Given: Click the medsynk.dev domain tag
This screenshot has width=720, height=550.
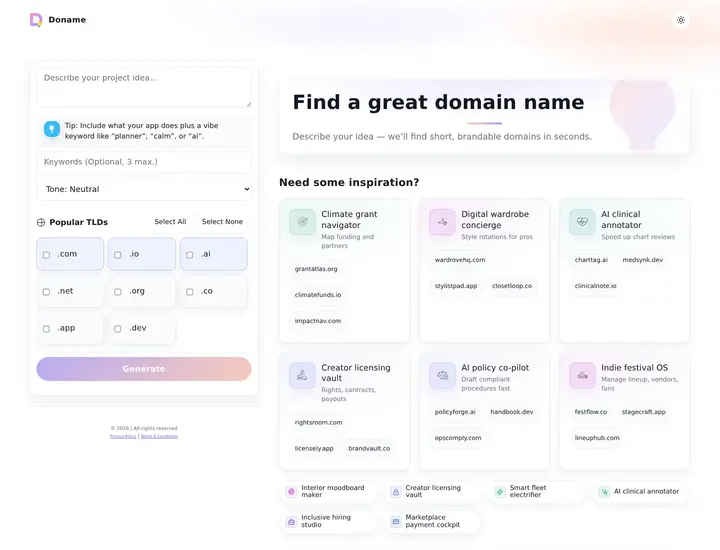Looking at the screenshot, I should click(642, 260).
